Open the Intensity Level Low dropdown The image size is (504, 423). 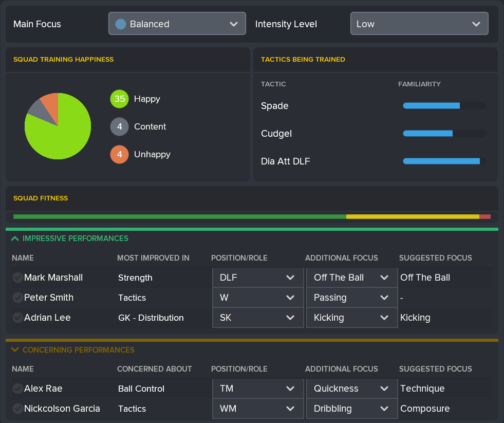(419, 24)
